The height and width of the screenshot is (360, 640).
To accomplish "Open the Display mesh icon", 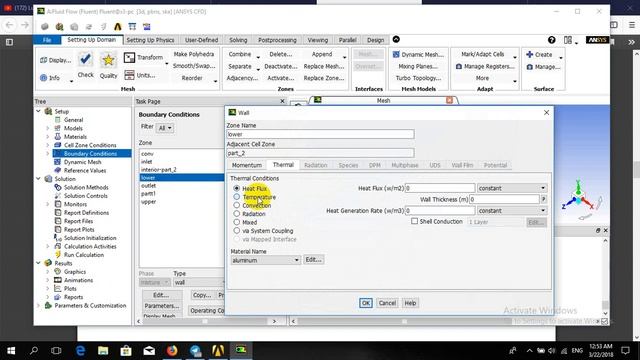I will click(43, 60).
